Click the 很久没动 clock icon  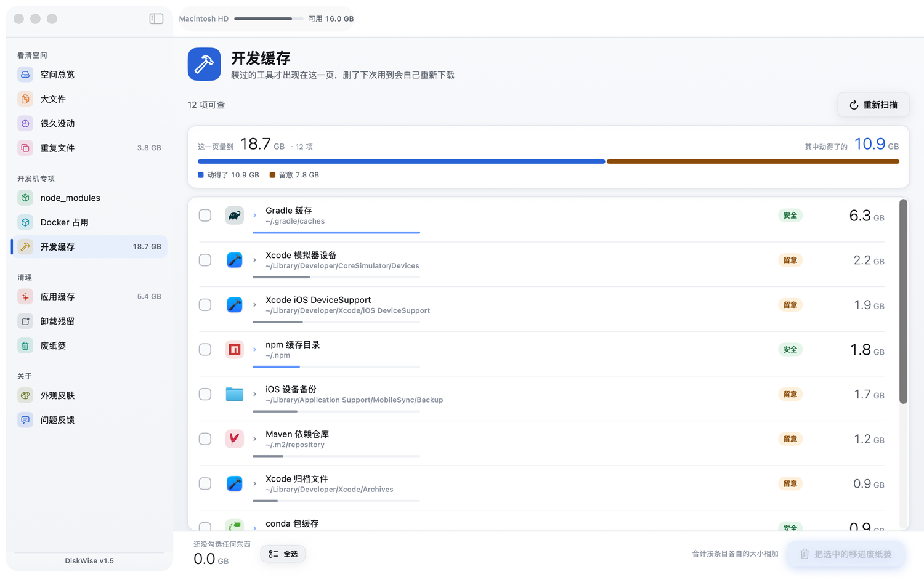point(25,124)
